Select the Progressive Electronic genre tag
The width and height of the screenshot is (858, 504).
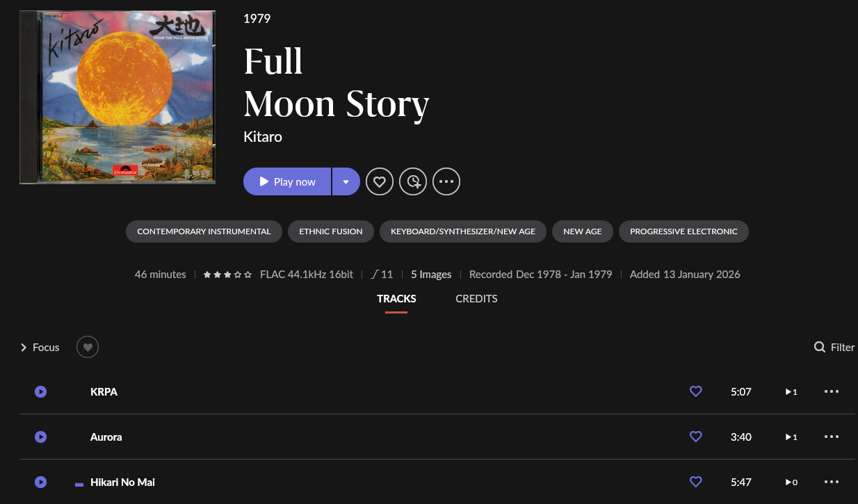click(683, 231)
